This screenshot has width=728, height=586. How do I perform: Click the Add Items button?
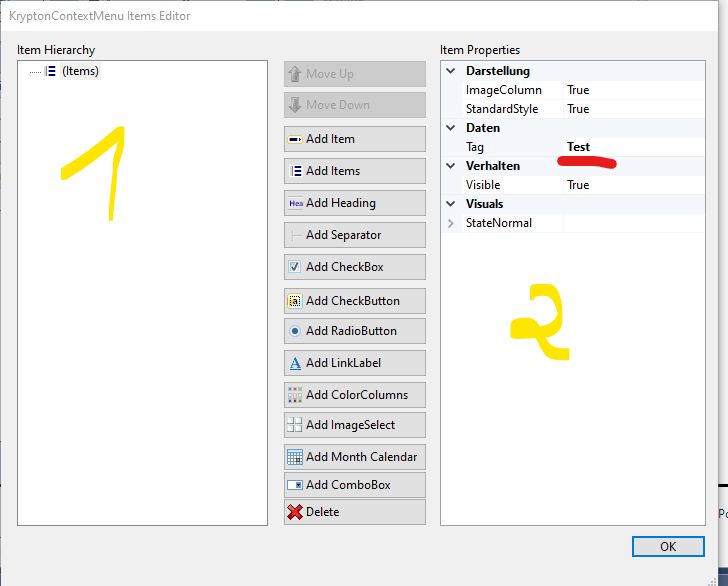(355, 171)
